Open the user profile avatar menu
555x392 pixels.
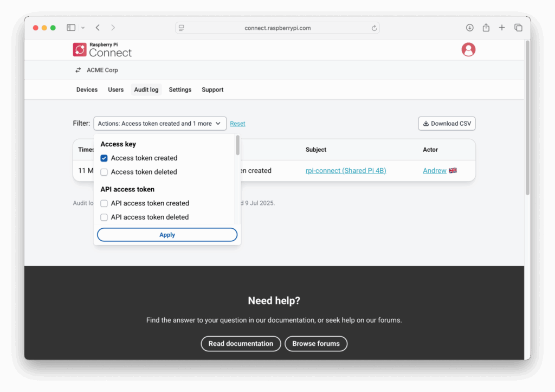[x=468, y=50]
